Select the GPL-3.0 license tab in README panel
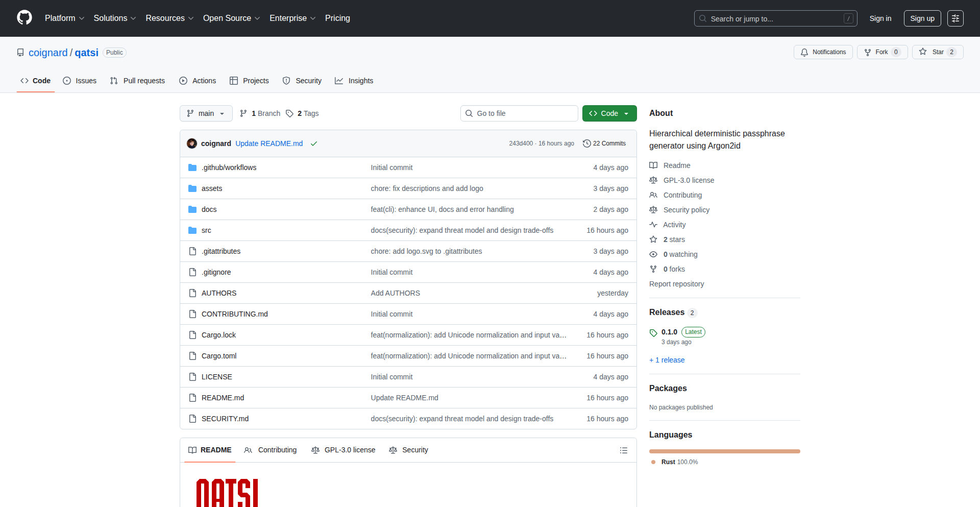980x507 pixels. 344,450
